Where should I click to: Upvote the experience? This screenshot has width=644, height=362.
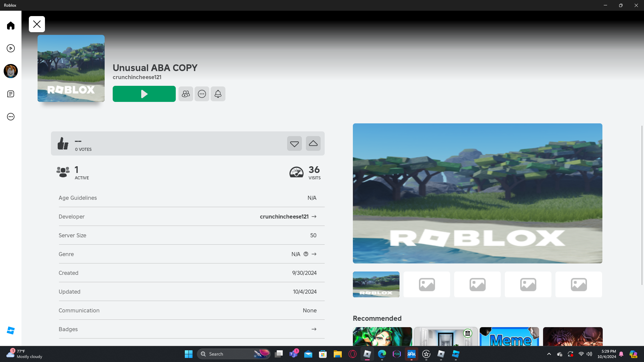tap(313, 143)
